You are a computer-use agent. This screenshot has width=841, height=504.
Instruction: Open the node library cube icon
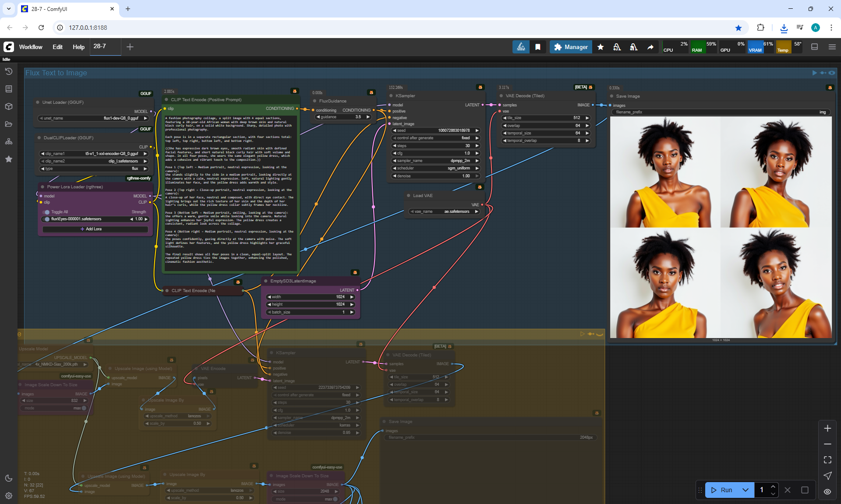[x=9, y=106]
